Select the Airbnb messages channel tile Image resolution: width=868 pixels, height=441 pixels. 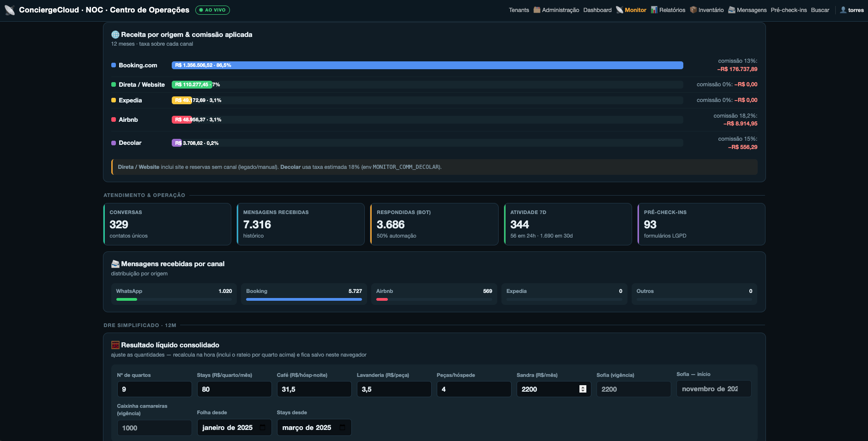click(x=434, y=294)
